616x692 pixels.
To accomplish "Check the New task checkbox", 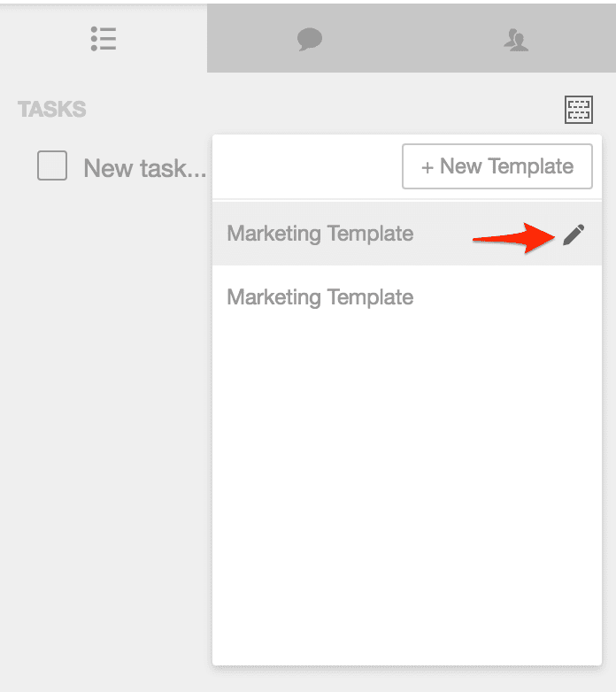I will point(52,165).
